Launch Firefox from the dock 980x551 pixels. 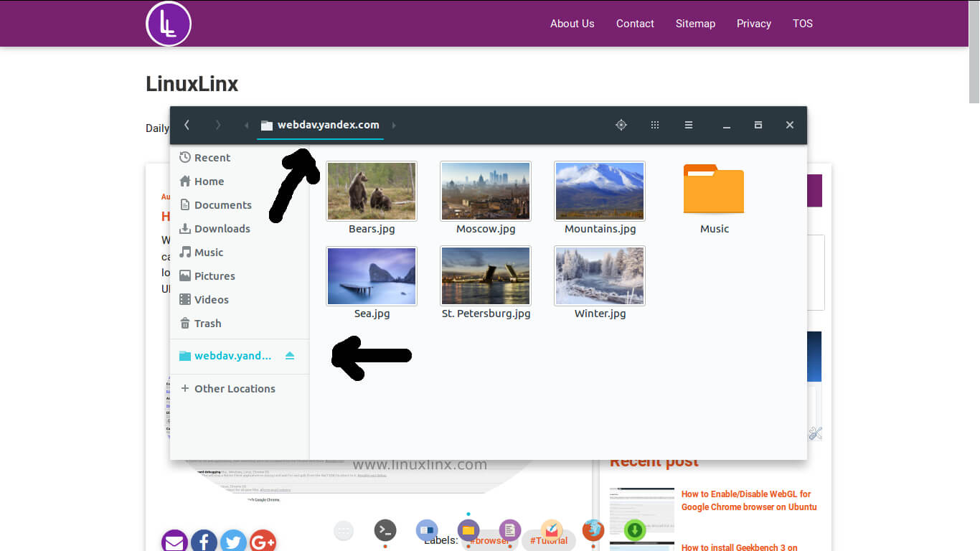[593, 531]
